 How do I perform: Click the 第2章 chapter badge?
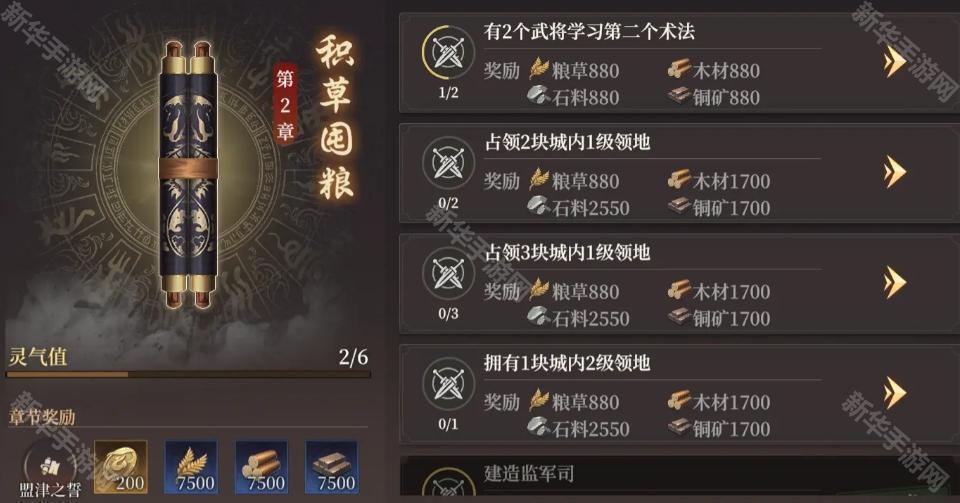(x=285, y=105)
